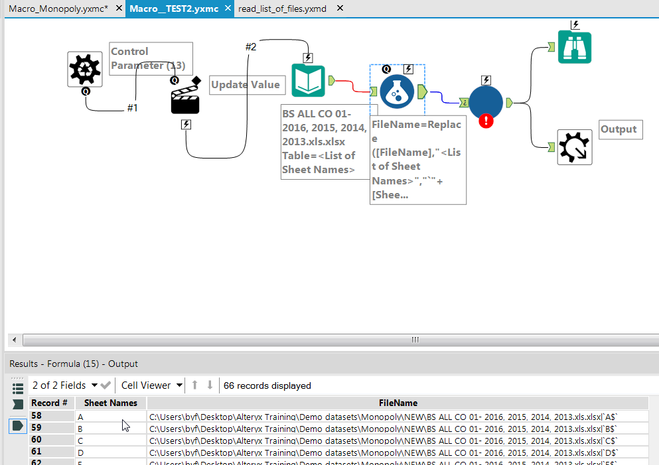The width and height of the screenshot is (659, 465).
Task: Click the BS ALL CO 01-2016 annotation box
Action: click(x=324, y=142)
